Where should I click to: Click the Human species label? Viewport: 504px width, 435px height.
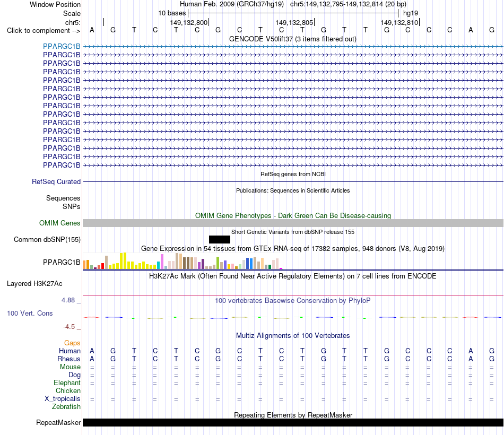[x=69, y=351]
